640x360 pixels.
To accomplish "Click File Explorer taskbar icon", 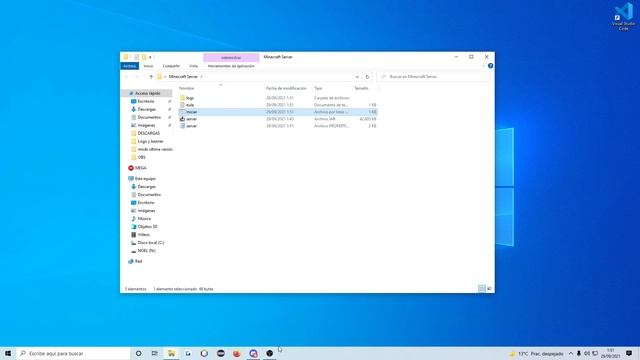I will point(171,353).
